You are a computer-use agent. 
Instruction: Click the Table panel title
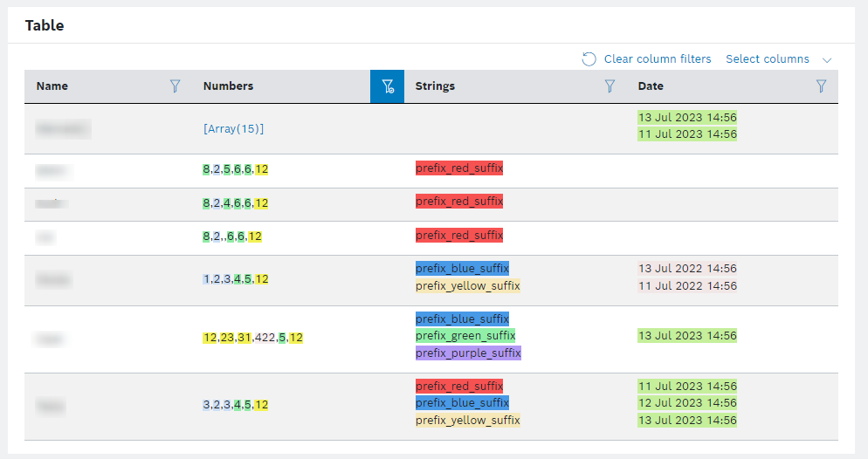pyautogui.click(x=45, y=25)
